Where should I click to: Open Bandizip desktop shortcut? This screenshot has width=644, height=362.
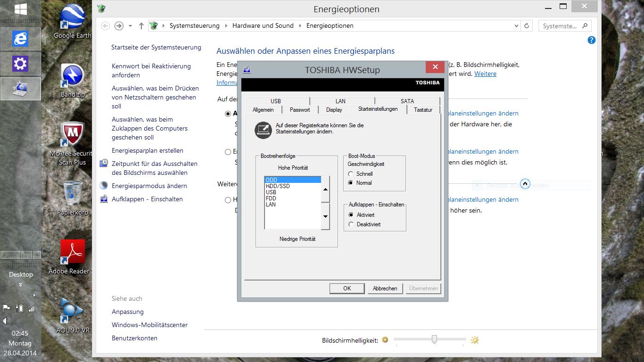[x=73, y=80]
